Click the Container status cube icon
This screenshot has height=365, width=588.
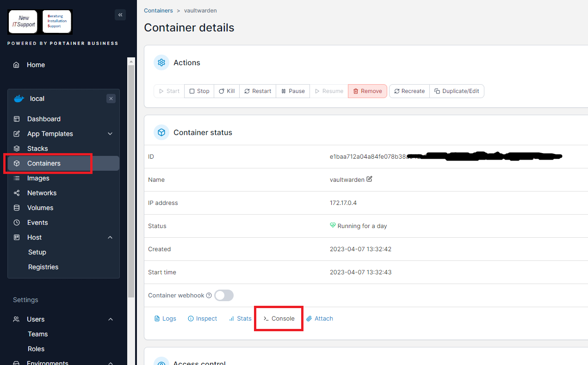coord(161,132)
